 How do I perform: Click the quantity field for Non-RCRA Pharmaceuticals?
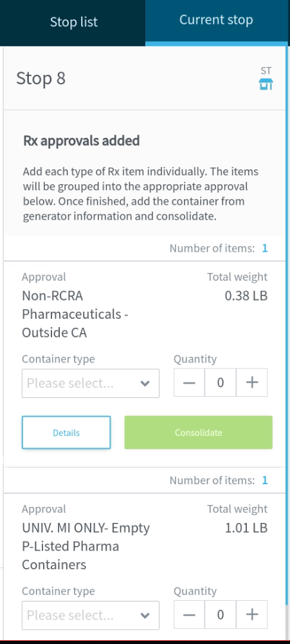(x=221, y=383)
